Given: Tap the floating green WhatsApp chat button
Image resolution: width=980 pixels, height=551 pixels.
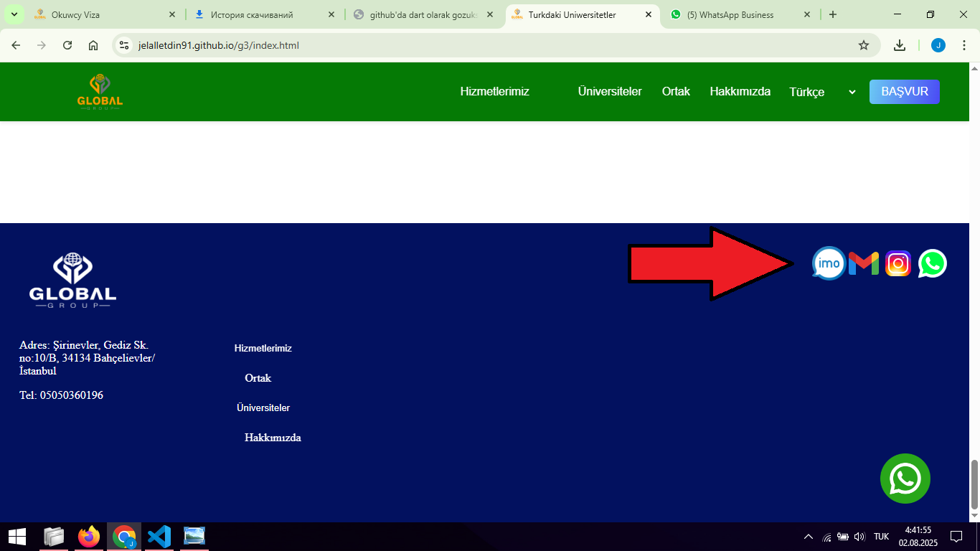Looking at the screenshot, I should click(x=905, y=479).
